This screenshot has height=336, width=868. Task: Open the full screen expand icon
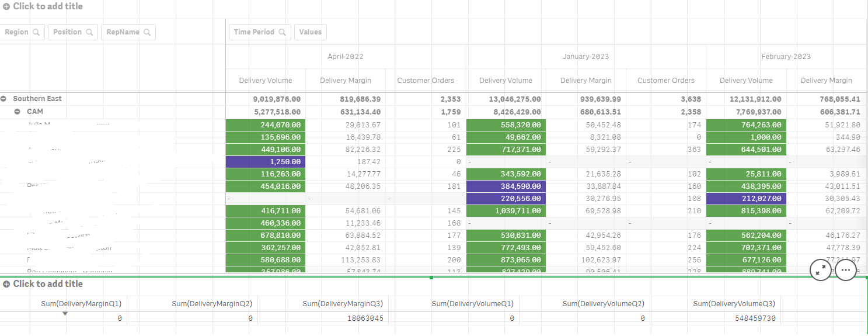tap(821, 270)
